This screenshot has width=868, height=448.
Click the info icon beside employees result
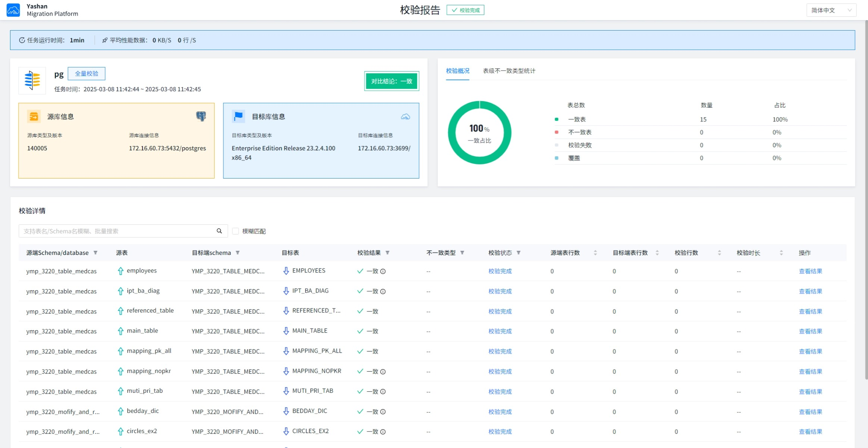(x=383, y=271)
